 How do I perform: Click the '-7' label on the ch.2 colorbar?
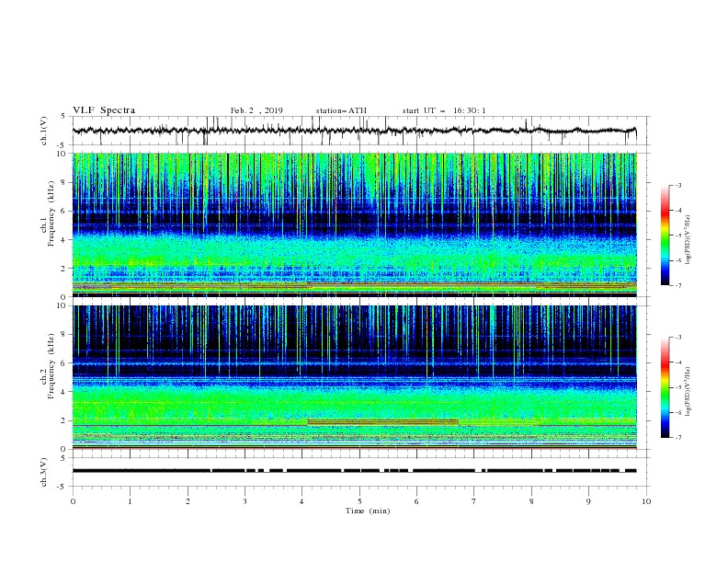coord(677,437)
